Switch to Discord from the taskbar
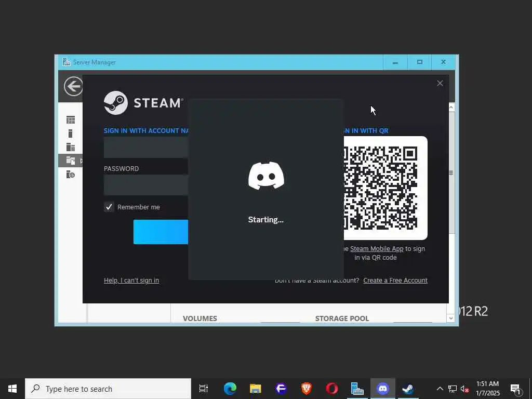This screenshot has height=399, width=532. click(x=383, y=389)
